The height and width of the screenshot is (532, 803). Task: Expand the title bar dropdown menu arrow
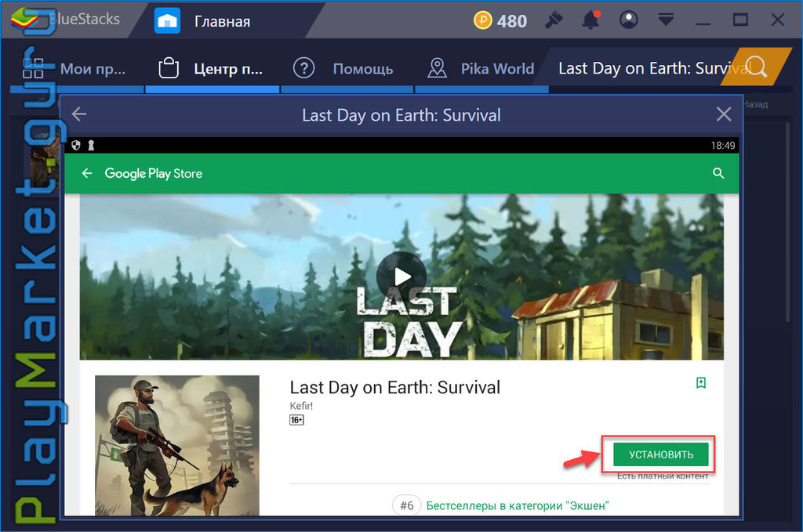[666, 20]
